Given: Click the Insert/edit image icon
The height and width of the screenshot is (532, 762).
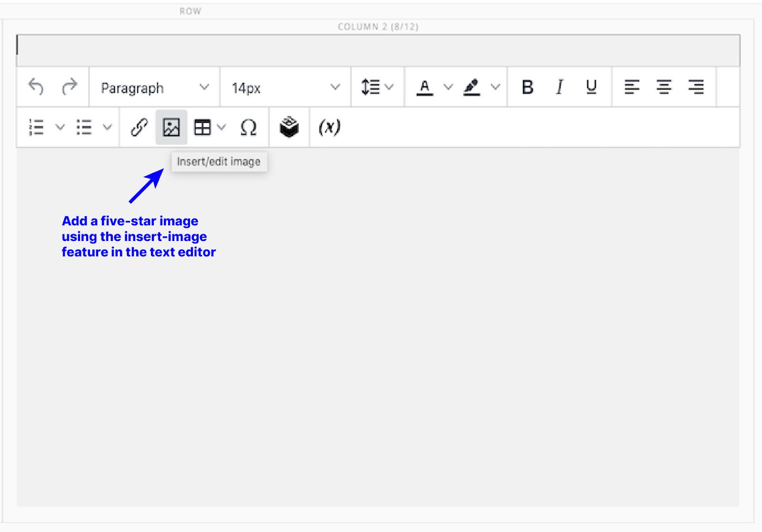Looking at the screenshot, I should pos(171,127).
